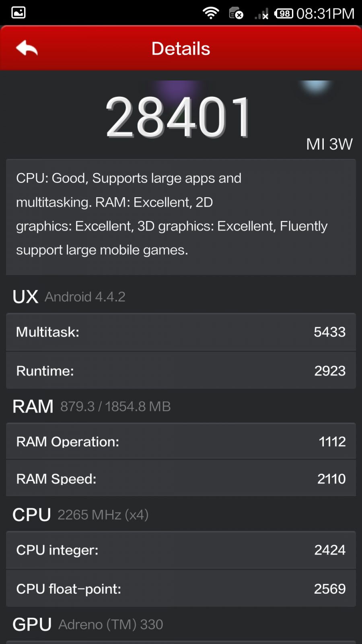
Task: Tap the image notification icon
Action: pyautogui.click(x=19, y=12)
